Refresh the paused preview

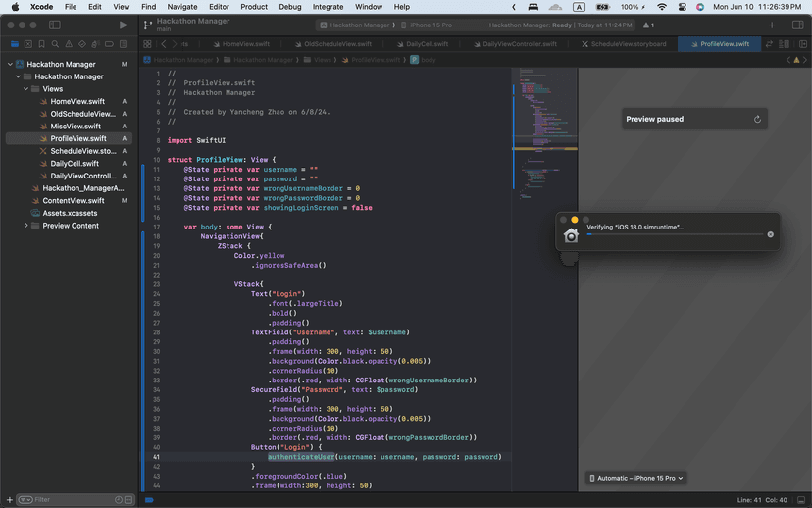[x=757, y=119]
